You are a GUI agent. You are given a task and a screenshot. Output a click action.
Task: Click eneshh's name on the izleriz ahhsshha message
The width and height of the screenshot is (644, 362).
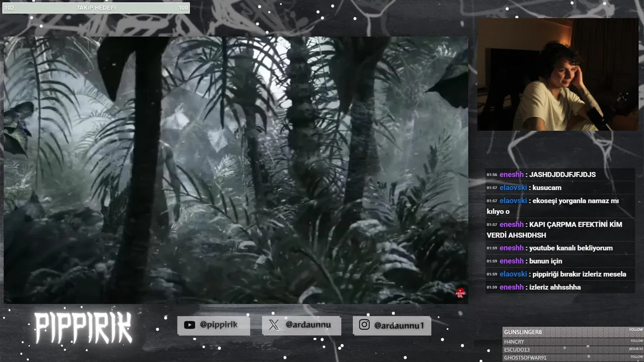click(x=512, y=287)
